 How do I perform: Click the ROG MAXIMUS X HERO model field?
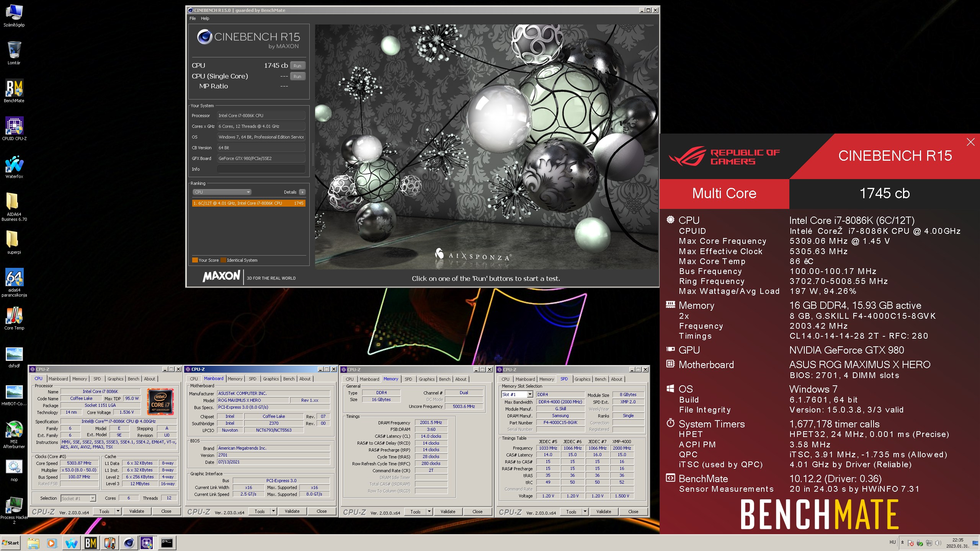pos(253,400)
